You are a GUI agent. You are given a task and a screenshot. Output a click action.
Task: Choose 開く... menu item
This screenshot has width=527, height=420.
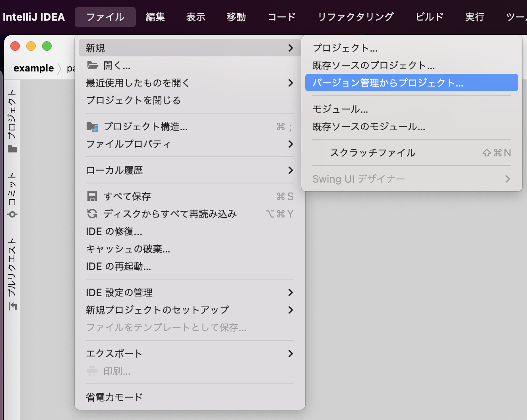(190, 66)
